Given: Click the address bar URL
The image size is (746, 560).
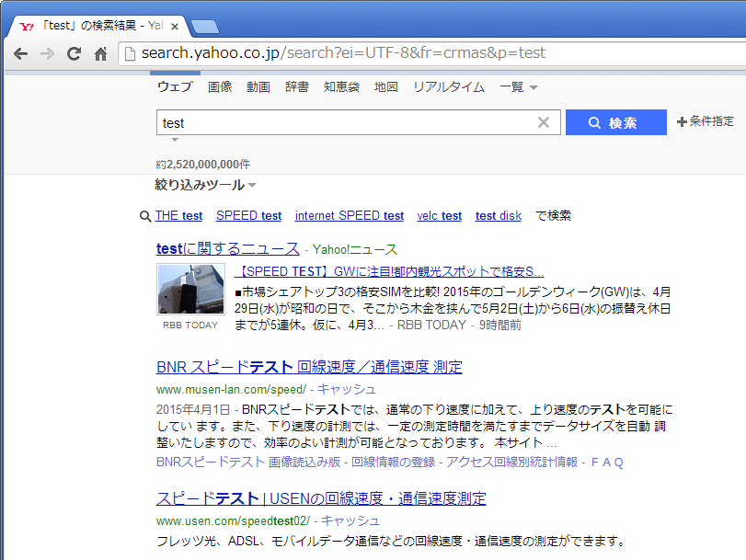Looking at the screenshot, I should tap(343, 52).
